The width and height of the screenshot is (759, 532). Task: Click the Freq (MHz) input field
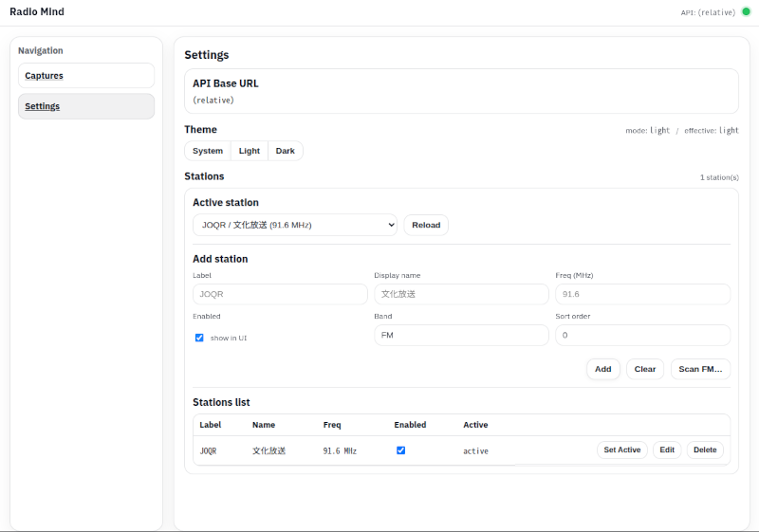(x=642, y=294)
